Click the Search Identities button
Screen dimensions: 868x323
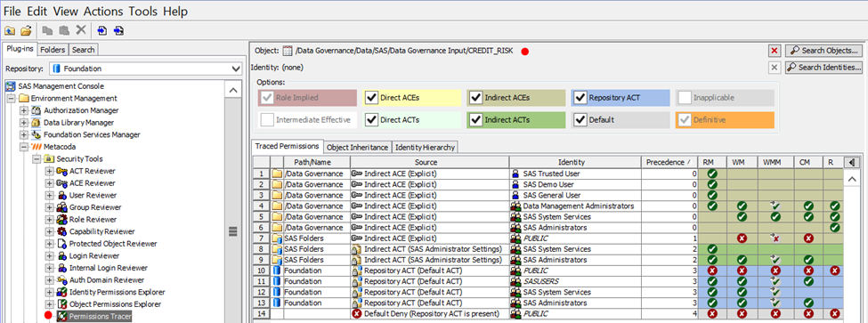[x=823, y=68]
